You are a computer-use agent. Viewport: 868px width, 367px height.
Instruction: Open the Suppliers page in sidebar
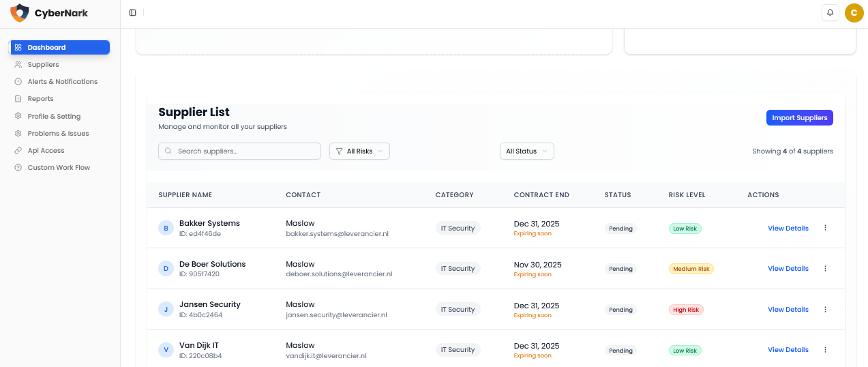(43, 65)
